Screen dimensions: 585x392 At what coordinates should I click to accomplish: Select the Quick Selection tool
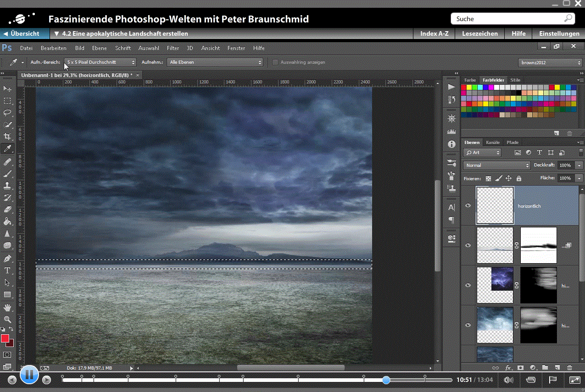point(7,124)
